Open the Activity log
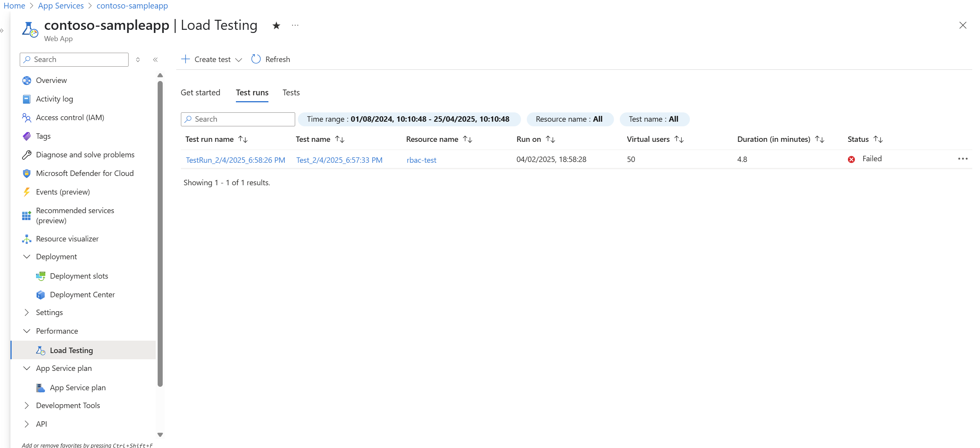This screenshot has width=980, height=448. (x=54, y=99)
